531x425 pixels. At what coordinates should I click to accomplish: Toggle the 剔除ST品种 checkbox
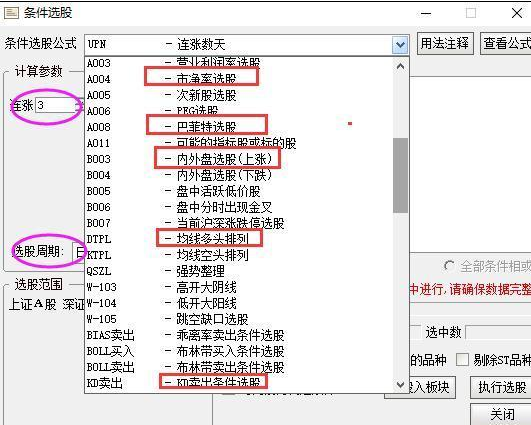[462, 360]
